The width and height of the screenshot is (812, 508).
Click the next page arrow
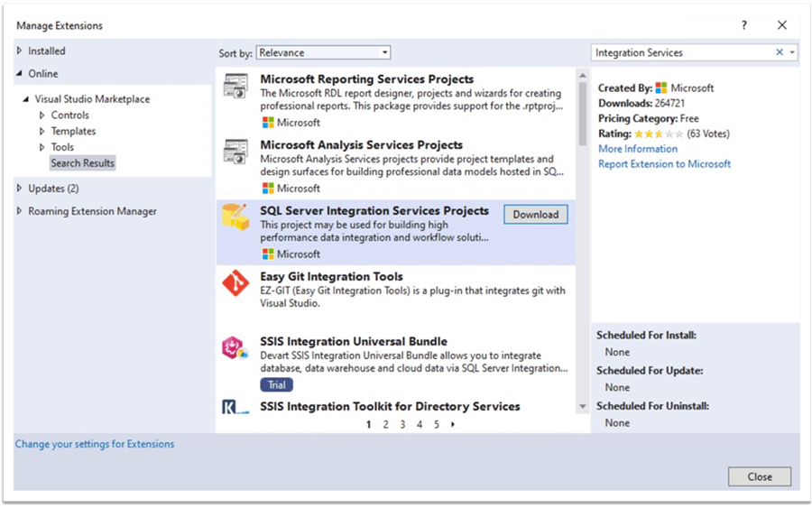[x=453, y=424]
